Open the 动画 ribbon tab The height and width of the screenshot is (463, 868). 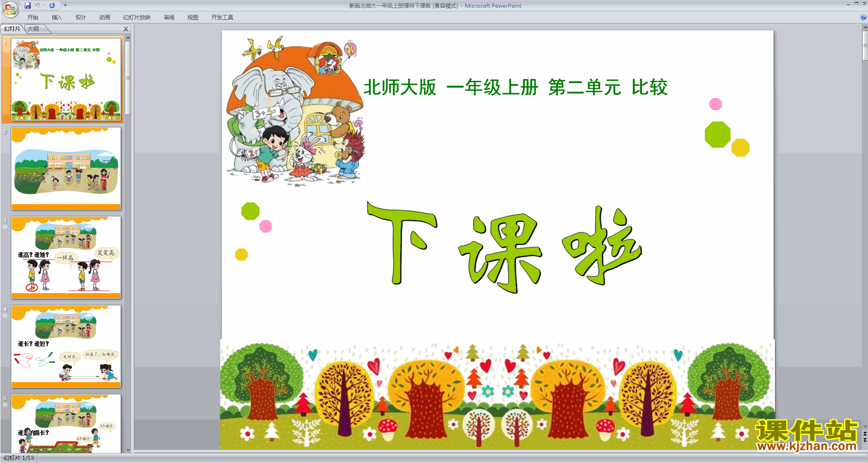[104, 18]
